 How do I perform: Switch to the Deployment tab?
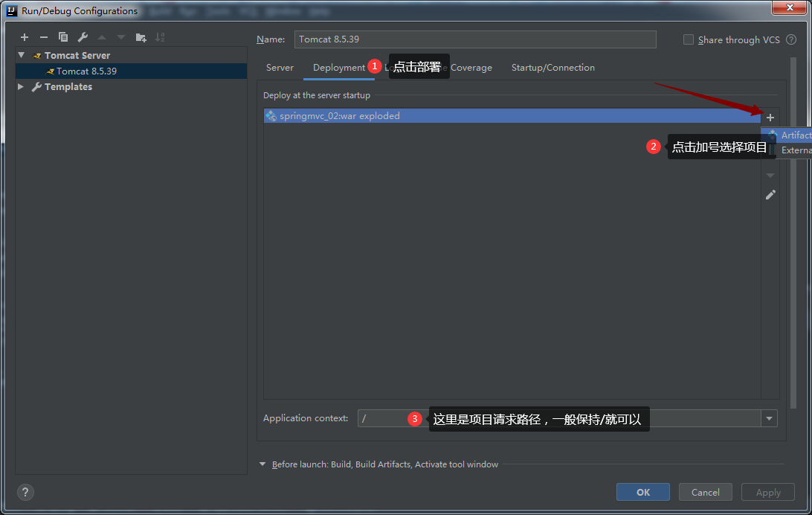pyautogui.click(x=338, y=68)
